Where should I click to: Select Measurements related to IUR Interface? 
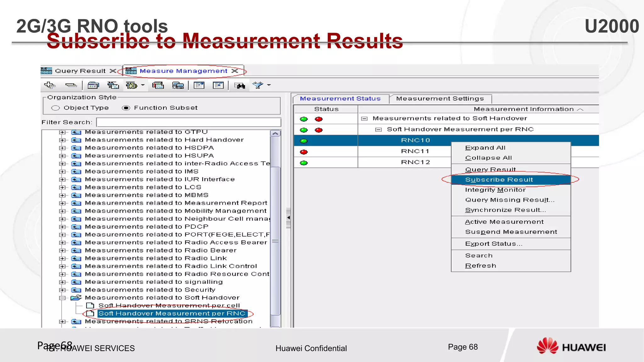pos(160,179)
